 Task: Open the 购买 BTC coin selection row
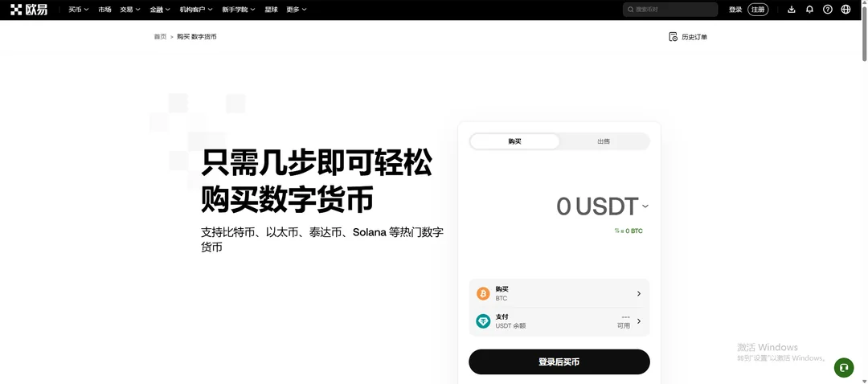click(559, 294)
